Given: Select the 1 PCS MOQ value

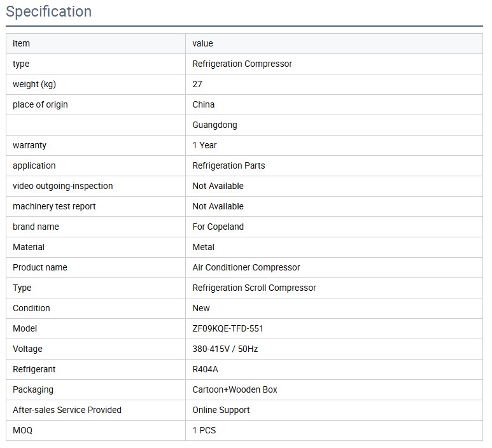Looking at the screenshot, I should pyautogui.click(x=204, y=430).
